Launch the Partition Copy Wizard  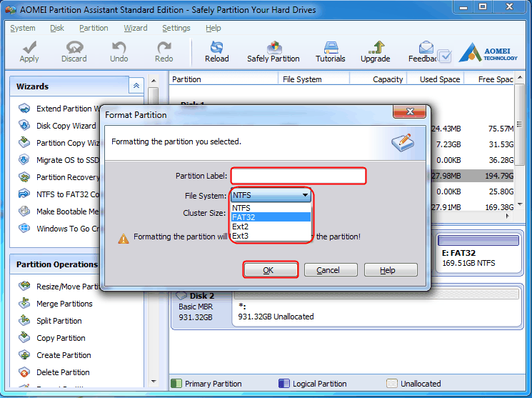pyautogui.click(x=59, y=143)
